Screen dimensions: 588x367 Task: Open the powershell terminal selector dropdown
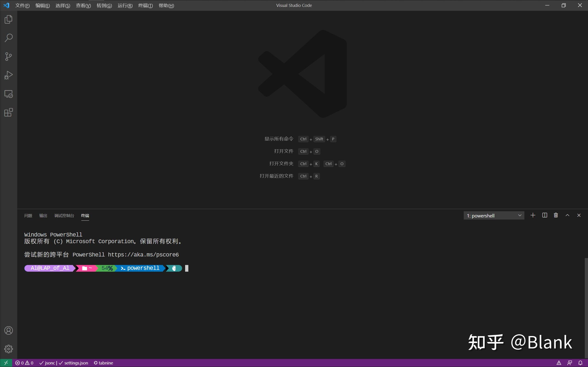pyautogui.click(x=494, y=216)
